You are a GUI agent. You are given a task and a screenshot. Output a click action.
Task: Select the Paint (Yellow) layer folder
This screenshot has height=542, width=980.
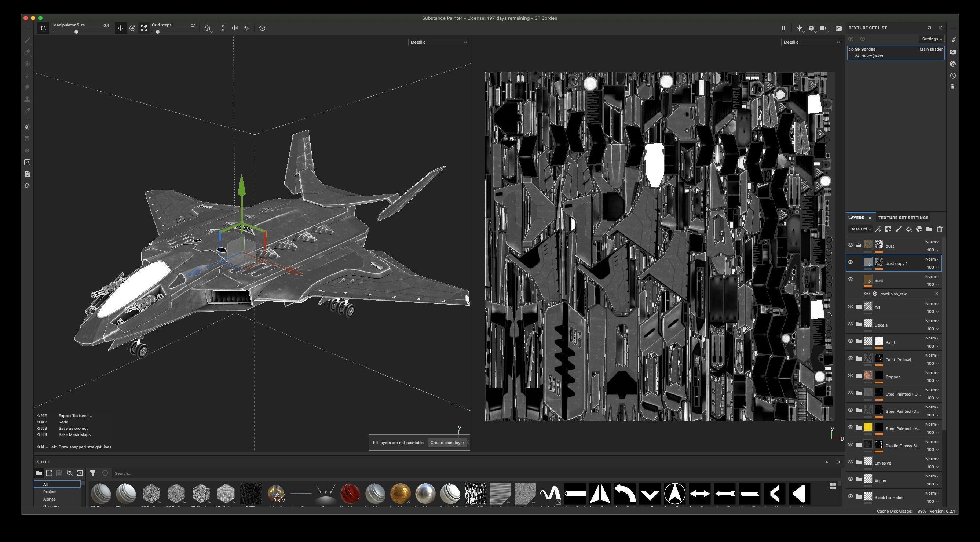(x=894, y=359)
